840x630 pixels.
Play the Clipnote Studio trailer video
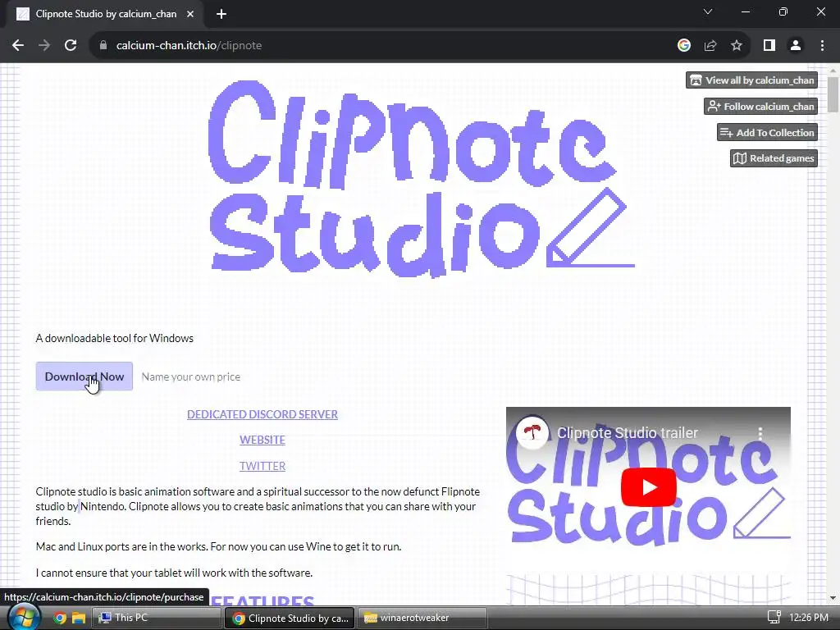[x=648, y=487]
